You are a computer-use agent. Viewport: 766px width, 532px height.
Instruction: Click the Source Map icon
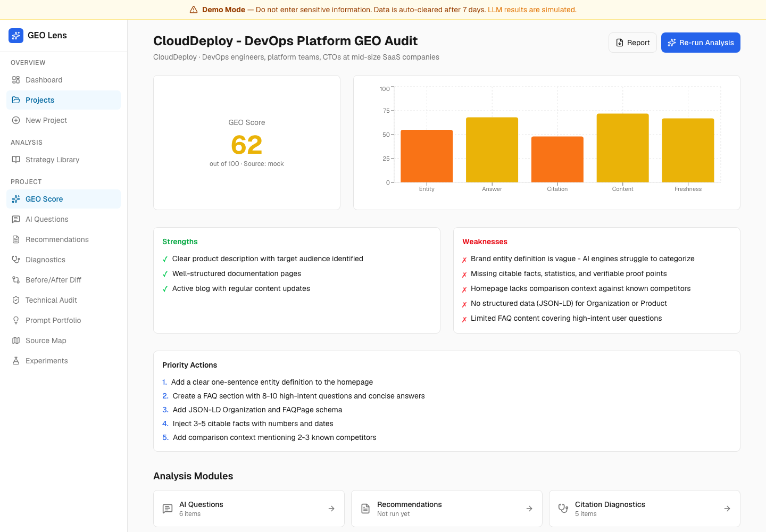(x=16, y=340)
